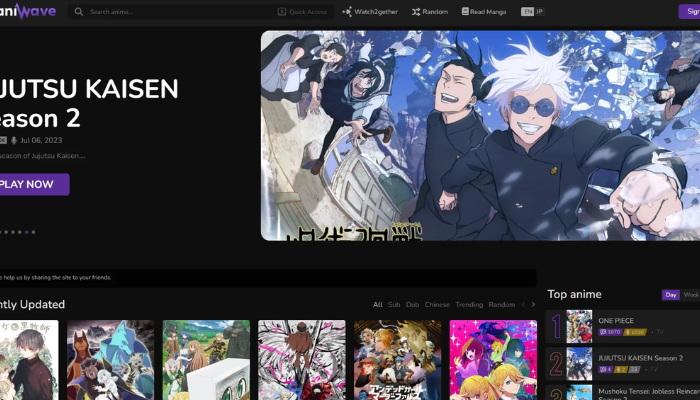Click PLAY NOW for Jujutsu Kaisen

coord(34,184)
